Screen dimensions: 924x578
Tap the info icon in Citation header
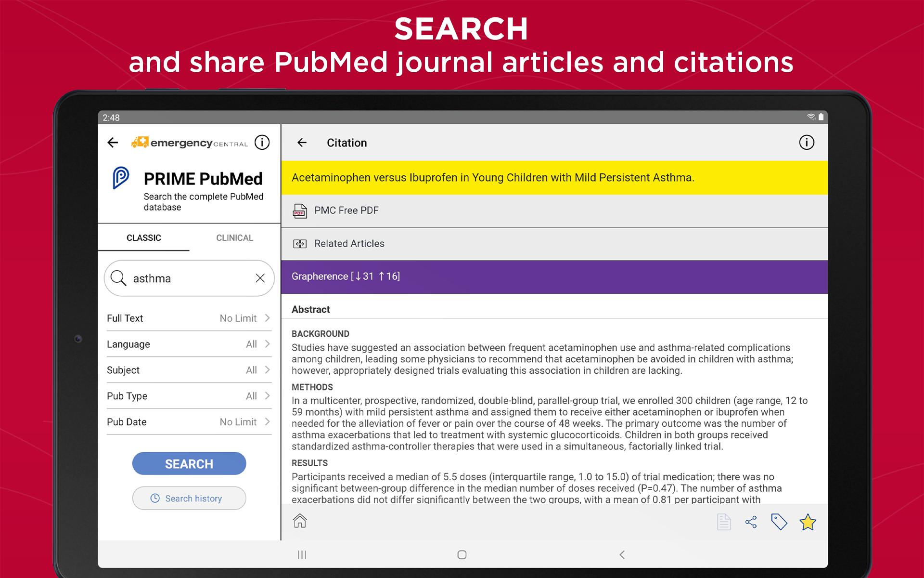(x=807, y=143)
